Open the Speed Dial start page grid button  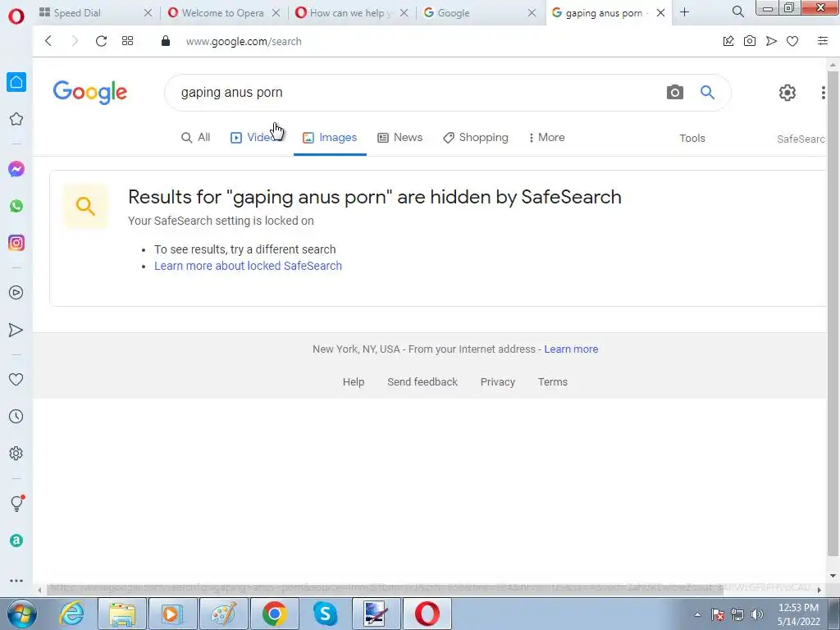pyautogui.click(x=127, y=41)
